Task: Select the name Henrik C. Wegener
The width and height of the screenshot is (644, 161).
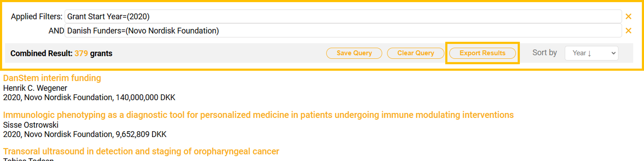Action: coord(35,88)
